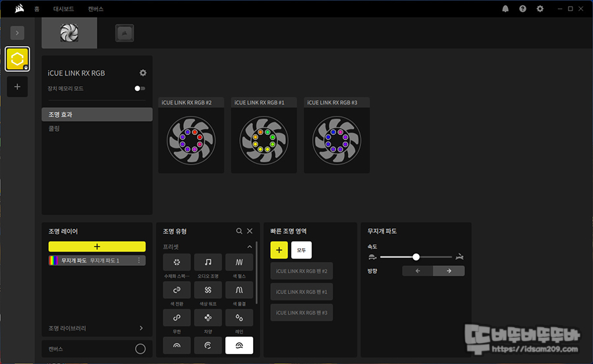Click the 속도 speed slider handle

(416, 257)
